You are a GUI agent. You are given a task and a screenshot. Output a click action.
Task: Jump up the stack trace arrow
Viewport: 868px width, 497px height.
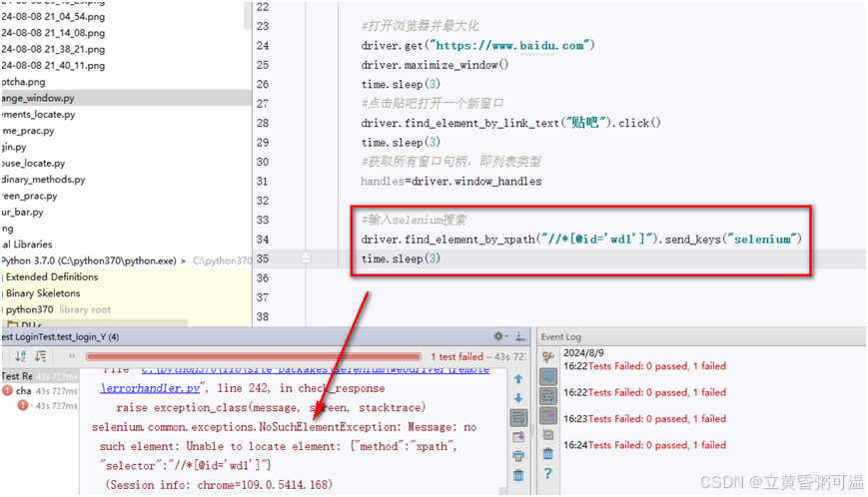coord(518,378)
